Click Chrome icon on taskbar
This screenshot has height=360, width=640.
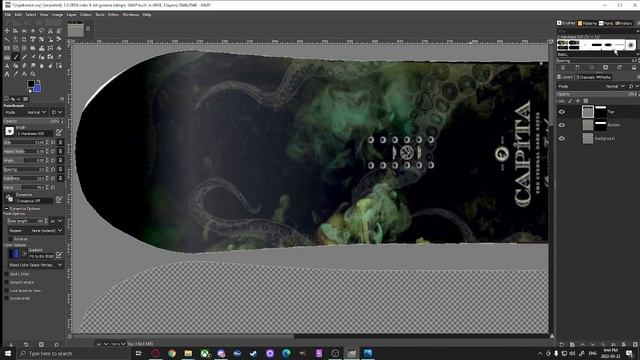tap(172, 353)
